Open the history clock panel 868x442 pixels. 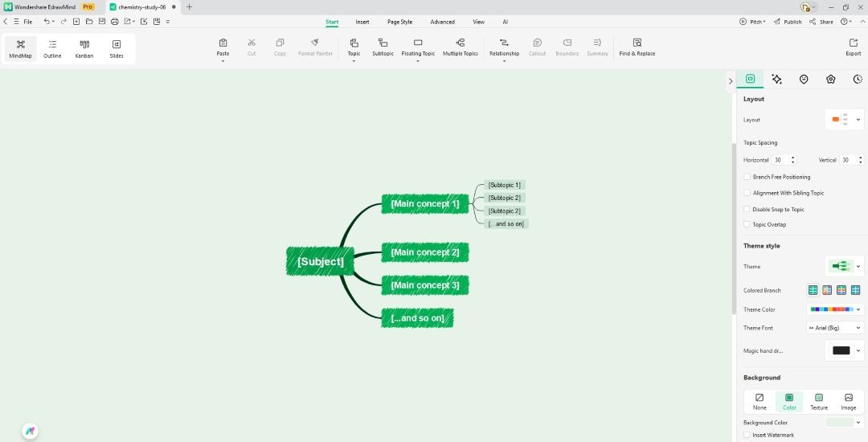pyautogui.click(x=858, y=79)
